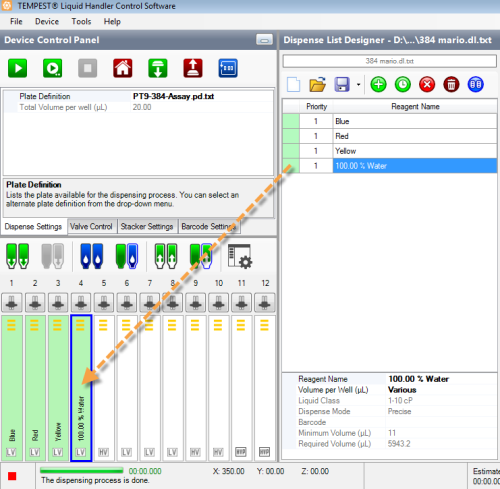
Task: Run the green play-with-magnifier simulate button
Action: (52, 68)
